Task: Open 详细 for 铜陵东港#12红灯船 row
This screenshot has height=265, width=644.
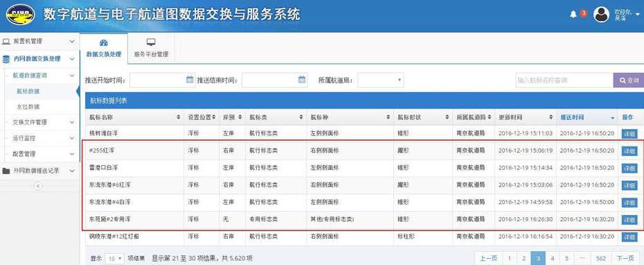Action: point(629,237)
